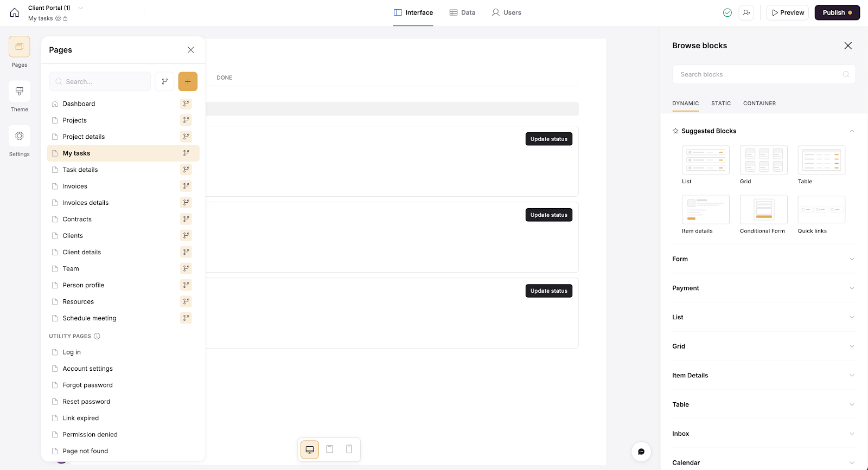This screenshot has width=868, height=470.
Task: Click the branch icon for Dashboard page
Action: (186, 104)
